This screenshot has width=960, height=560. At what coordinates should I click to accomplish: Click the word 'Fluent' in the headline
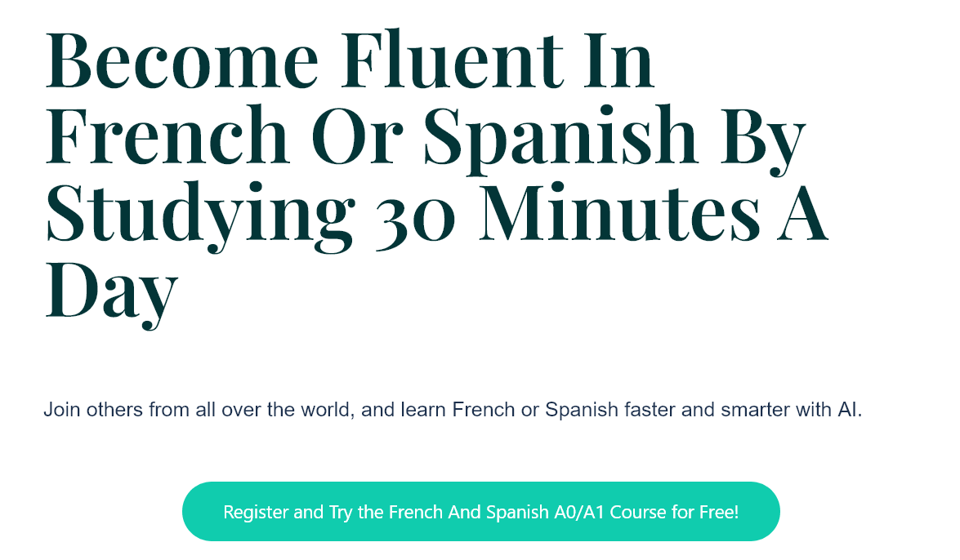(x=452, y=60)
